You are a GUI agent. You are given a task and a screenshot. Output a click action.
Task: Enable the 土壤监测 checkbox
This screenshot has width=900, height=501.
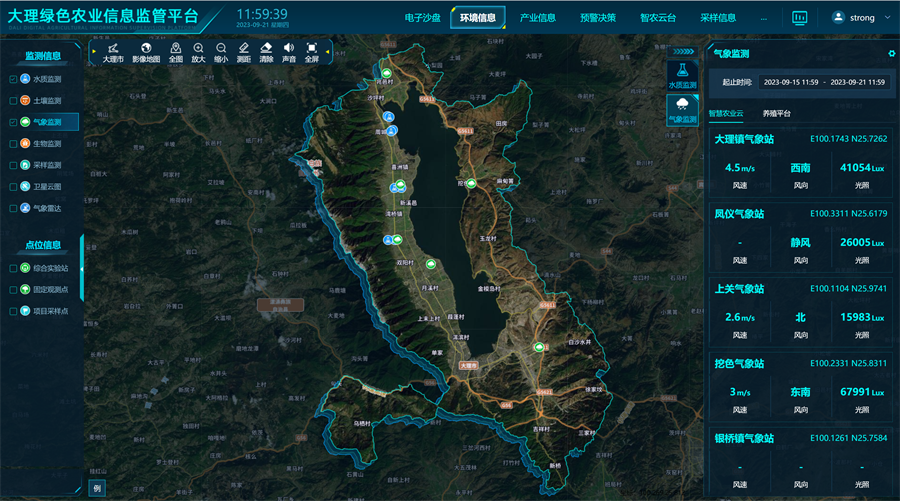coord(13,100)
